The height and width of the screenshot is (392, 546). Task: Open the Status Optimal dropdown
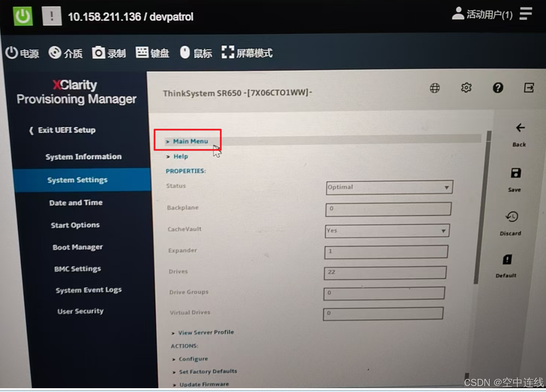tap(389, 187)
